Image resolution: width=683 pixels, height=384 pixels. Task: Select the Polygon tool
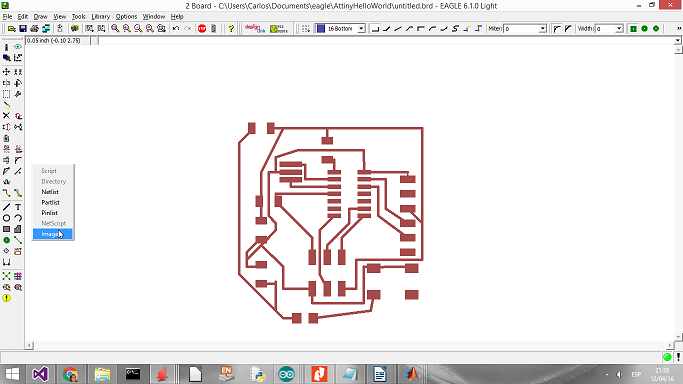point(18,229)
